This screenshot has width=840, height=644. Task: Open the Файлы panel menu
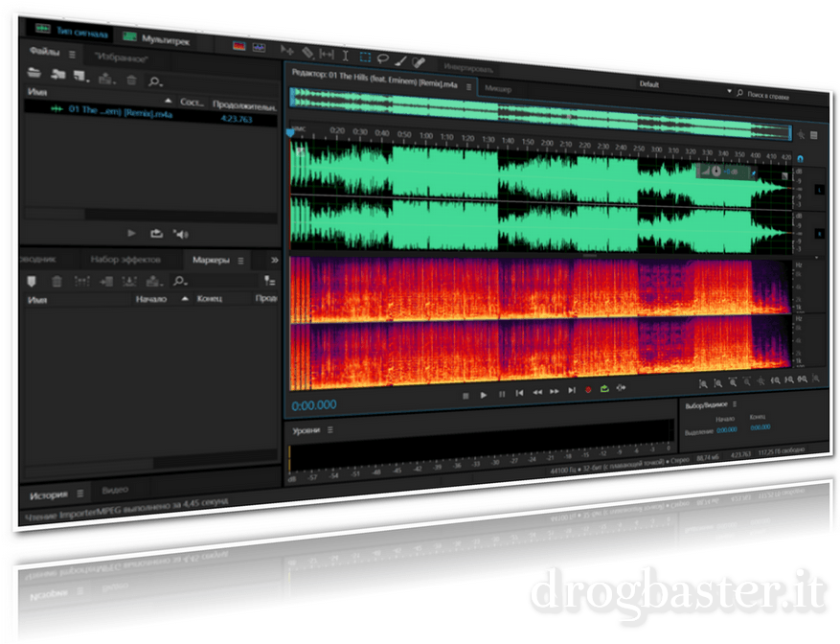(72, 55)
